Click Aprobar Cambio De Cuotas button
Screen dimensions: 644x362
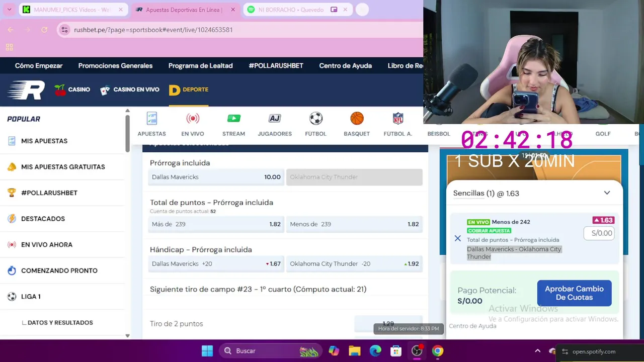tap(574, 293)
